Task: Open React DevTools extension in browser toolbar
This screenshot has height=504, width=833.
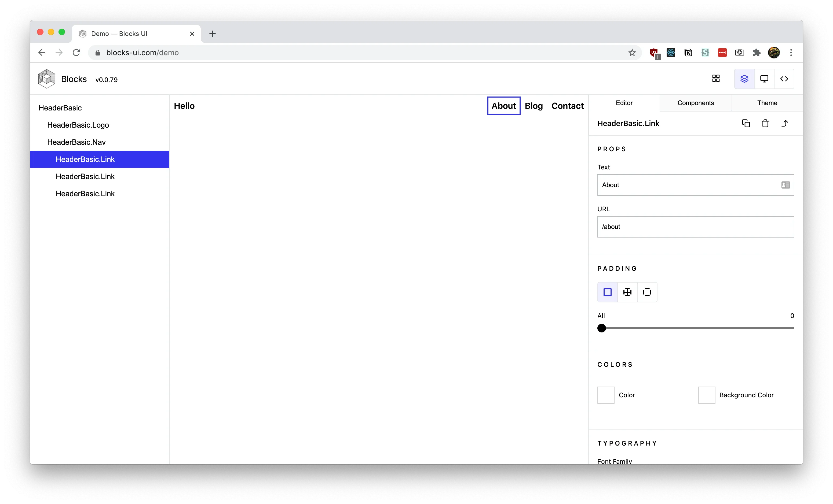Action: click(x=671, y=52)
